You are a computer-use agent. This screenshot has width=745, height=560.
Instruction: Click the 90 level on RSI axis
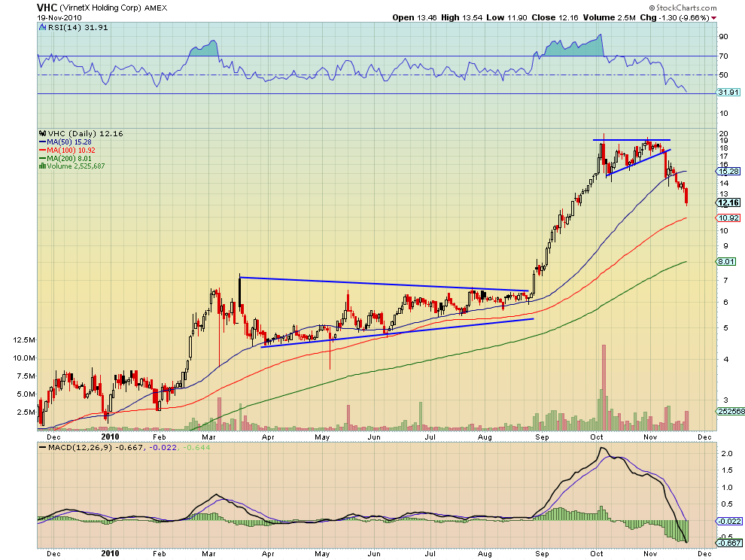pyautogui.click(x=723, y=37)
